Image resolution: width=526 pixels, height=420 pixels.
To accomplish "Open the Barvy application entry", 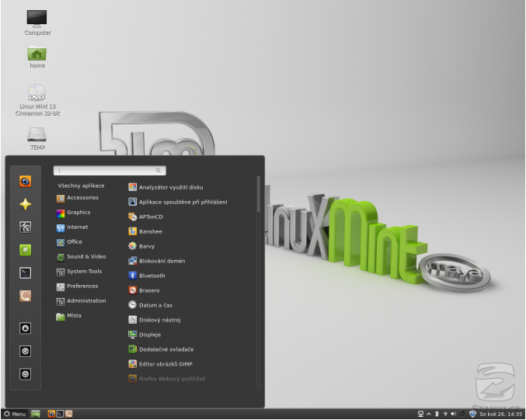I will coord(141,246).
